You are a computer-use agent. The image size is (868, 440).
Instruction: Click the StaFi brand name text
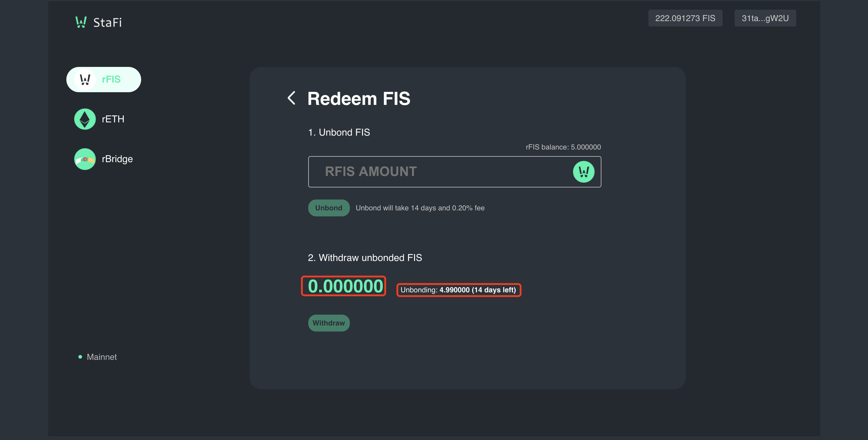tap(107, 23)
